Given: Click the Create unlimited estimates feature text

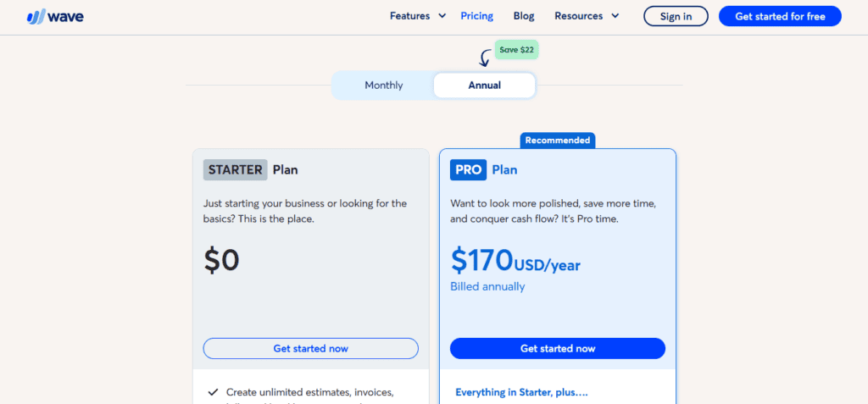Looking at the screenshot, I should [x=310, y=392].
